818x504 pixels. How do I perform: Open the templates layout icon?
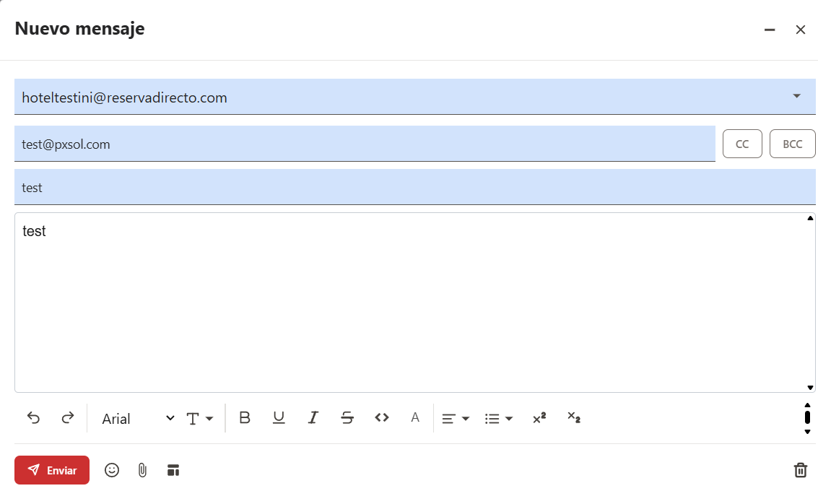[173, 470]
